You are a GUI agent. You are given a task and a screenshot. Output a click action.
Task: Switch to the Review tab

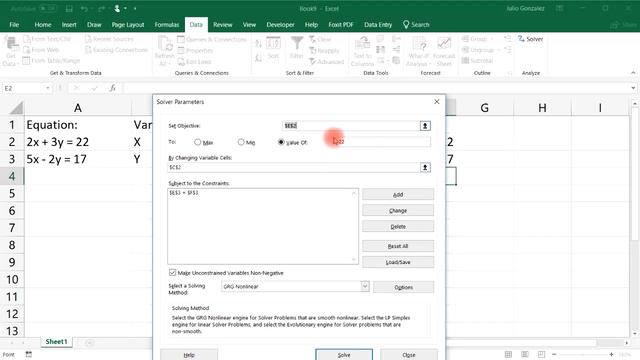point(222,24)
